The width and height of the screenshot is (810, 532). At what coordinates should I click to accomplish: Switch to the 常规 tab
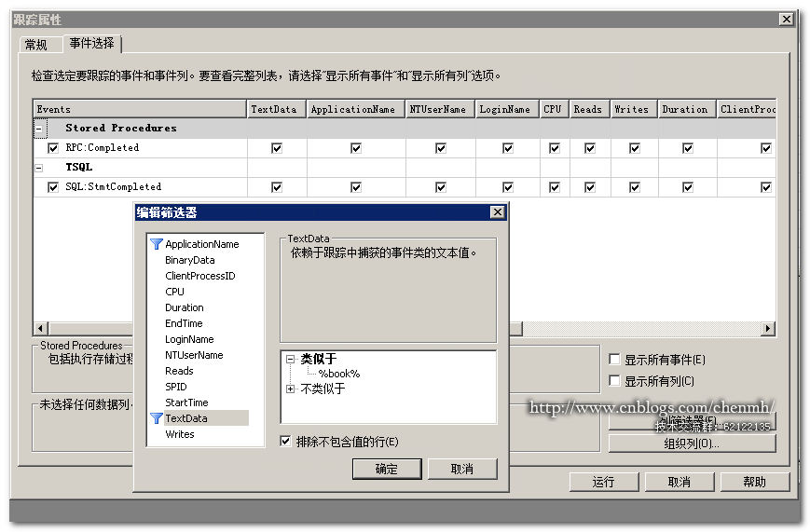pos(36,45)
